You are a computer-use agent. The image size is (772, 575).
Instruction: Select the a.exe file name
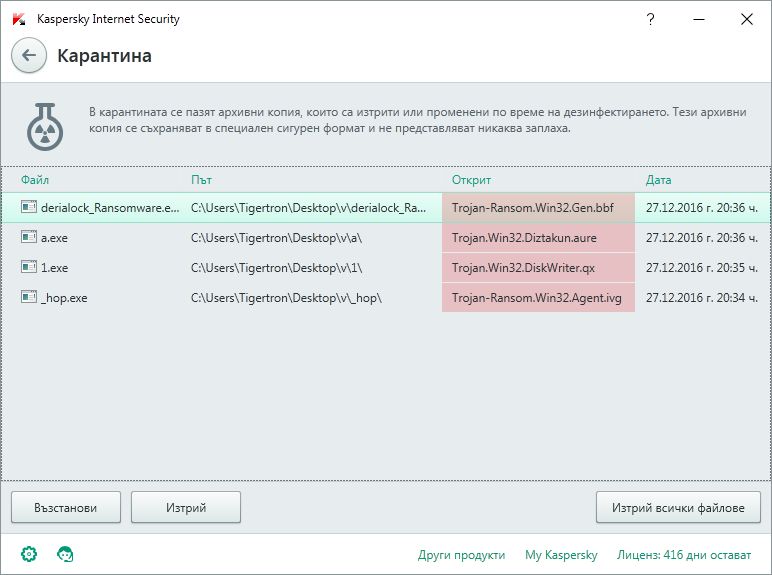pyautogui.click(x=54, y=238)
